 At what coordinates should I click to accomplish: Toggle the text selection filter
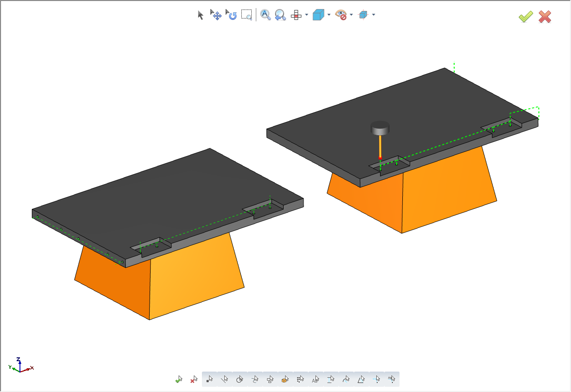click(x=315, y=379)
